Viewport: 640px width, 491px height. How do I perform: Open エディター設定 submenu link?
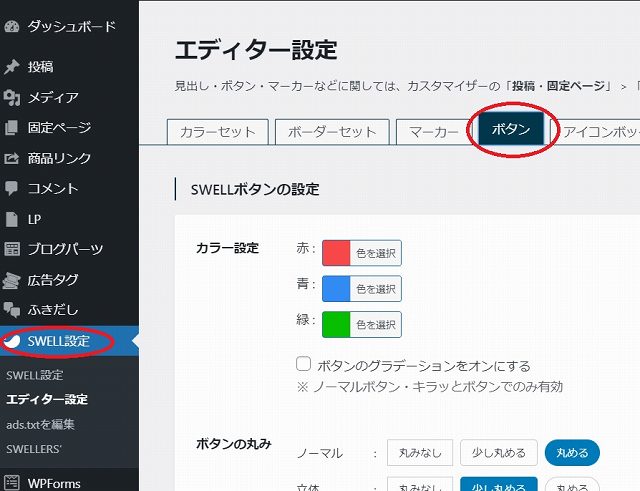coord(47,399)
